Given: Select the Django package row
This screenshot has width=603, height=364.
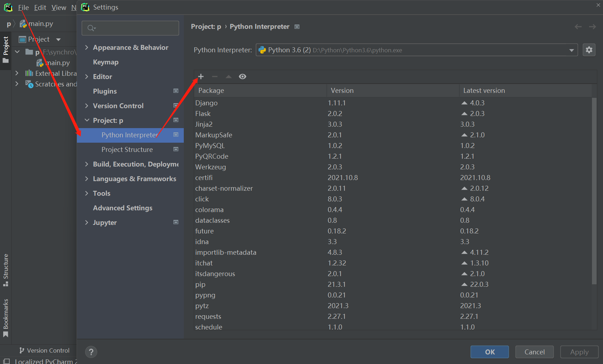Looking at the screenshot, I should click(x=393, y=103).
